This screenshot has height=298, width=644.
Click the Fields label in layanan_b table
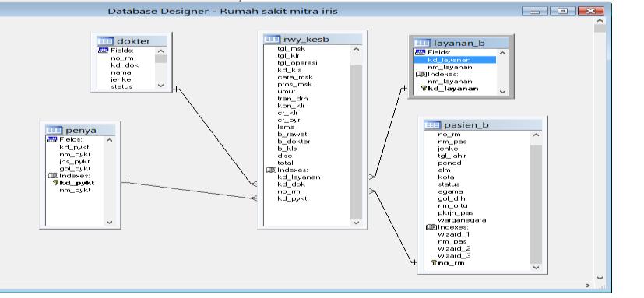(439, 53)
